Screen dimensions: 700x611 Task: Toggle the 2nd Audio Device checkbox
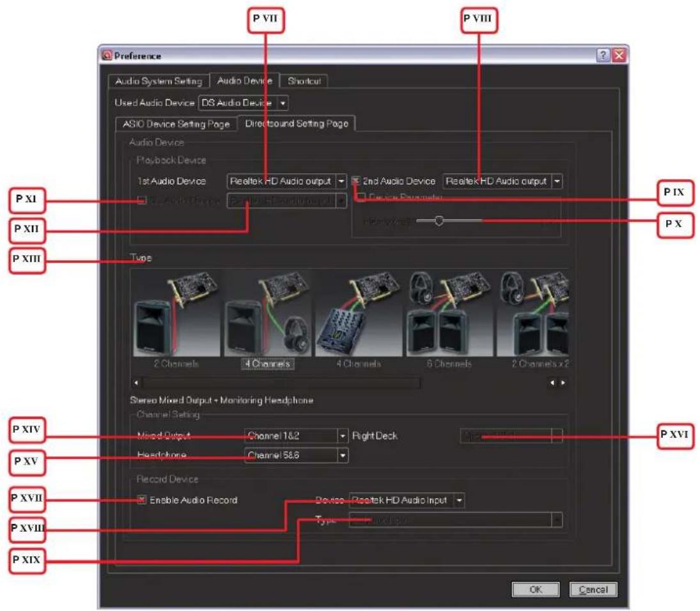356,181
